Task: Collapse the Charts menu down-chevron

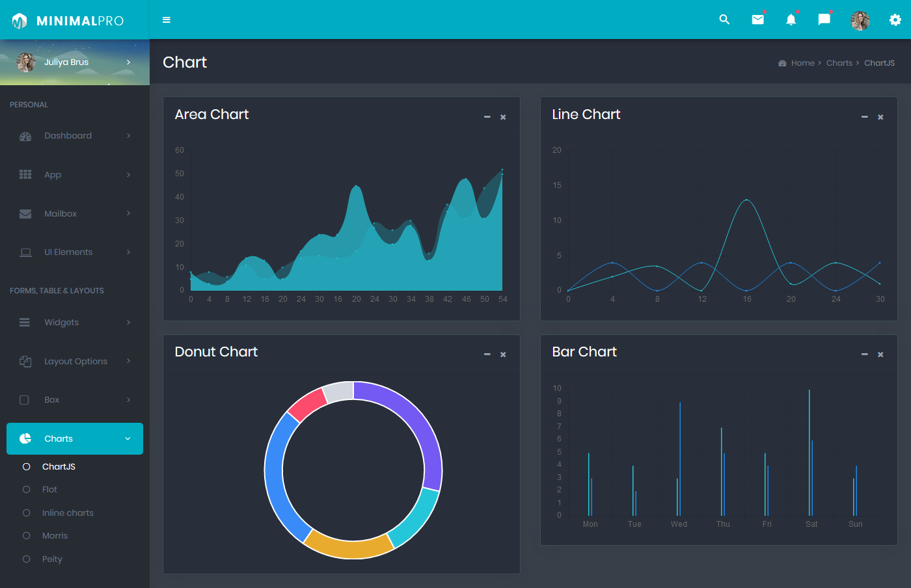Action: [x=128, y=439]
